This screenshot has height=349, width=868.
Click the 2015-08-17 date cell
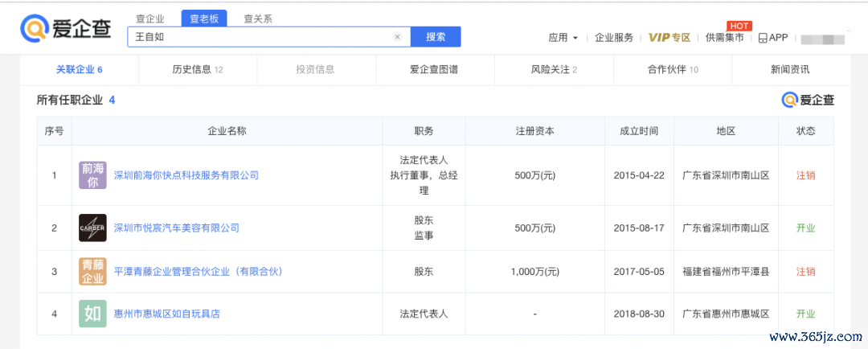click(639, 228)
